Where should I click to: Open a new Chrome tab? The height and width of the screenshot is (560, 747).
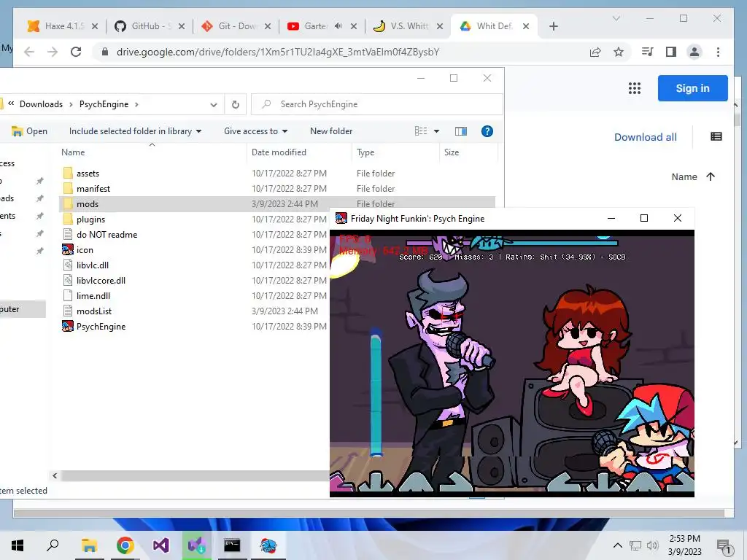pyautogui.click(x=553, y=26)
